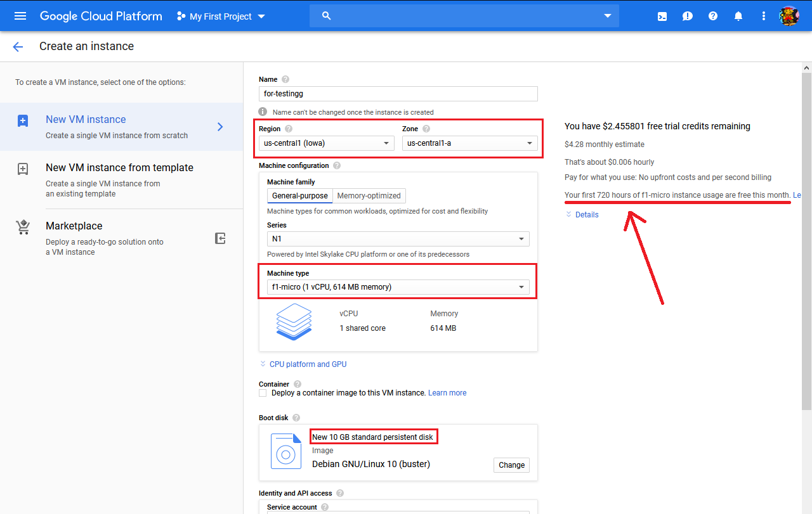Image resolution: width=812 pixels, height=514 pixels.
Task: Open the user account avatar
Action: 789,16
